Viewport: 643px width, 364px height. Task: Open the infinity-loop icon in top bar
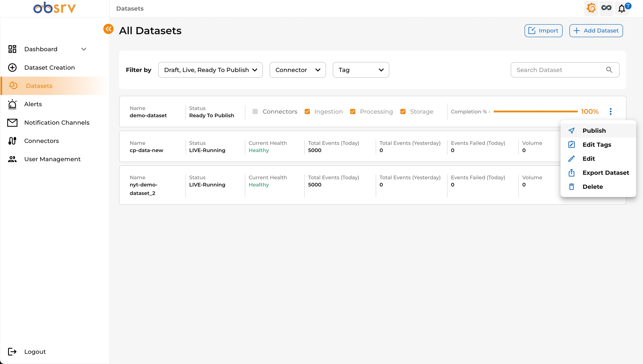pos(606,8)
